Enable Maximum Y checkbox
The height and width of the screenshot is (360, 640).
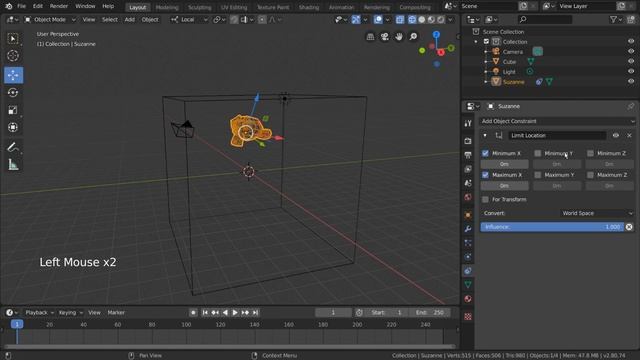click(538, 175)
